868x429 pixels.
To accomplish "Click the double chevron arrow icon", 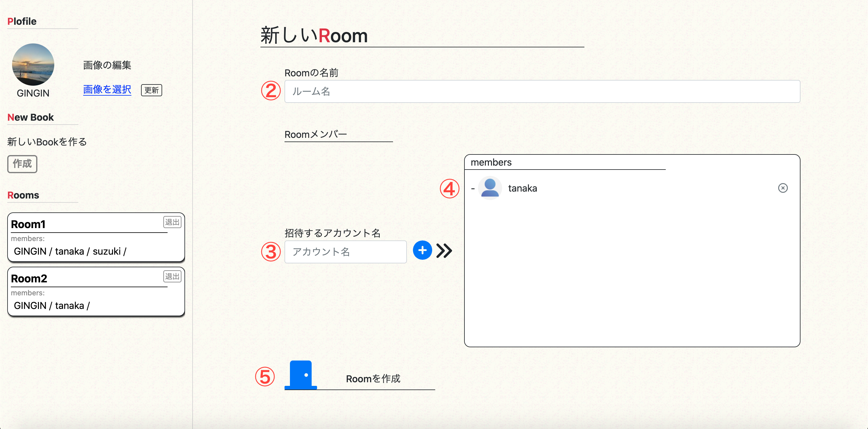I will [x=444, y=251].
